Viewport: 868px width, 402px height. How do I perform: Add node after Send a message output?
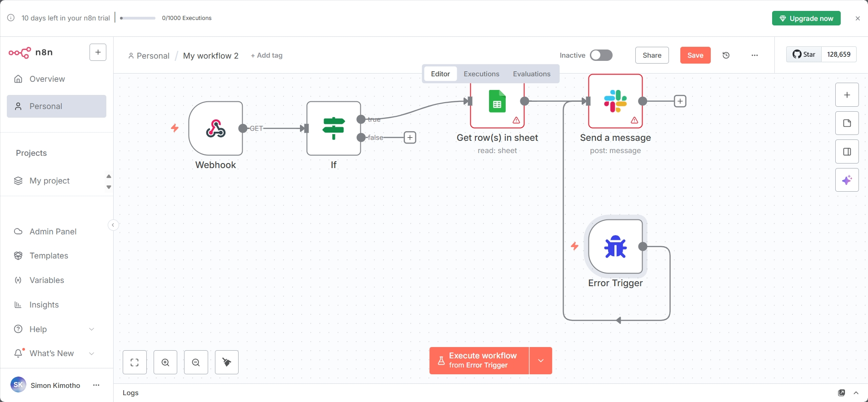(680, 101)
